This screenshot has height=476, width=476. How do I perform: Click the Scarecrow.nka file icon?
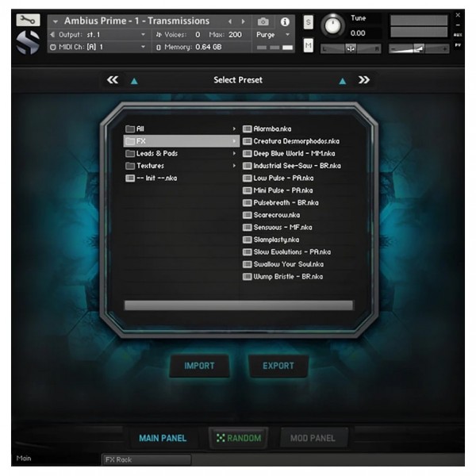[247, 215]
